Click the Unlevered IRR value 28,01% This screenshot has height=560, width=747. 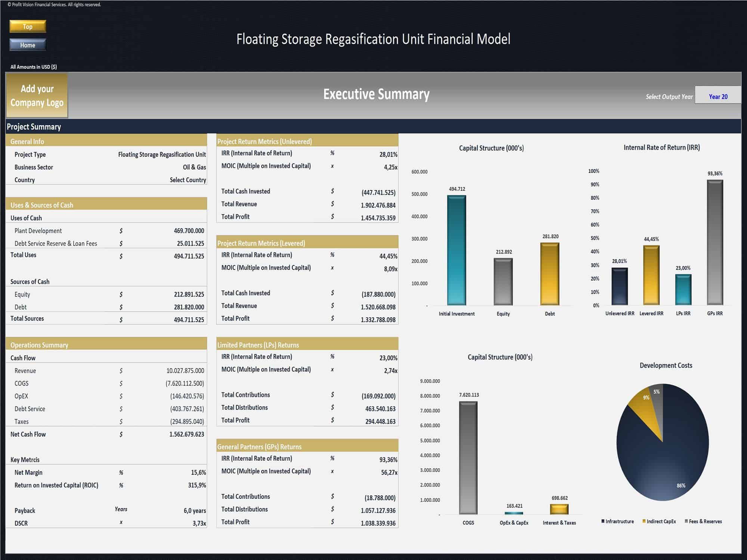[x=388, y=155]
